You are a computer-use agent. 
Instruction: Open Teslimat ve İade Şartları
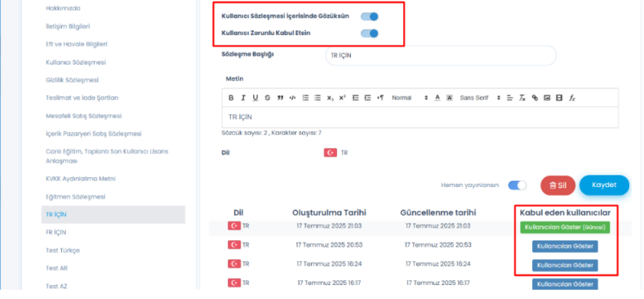82,98
